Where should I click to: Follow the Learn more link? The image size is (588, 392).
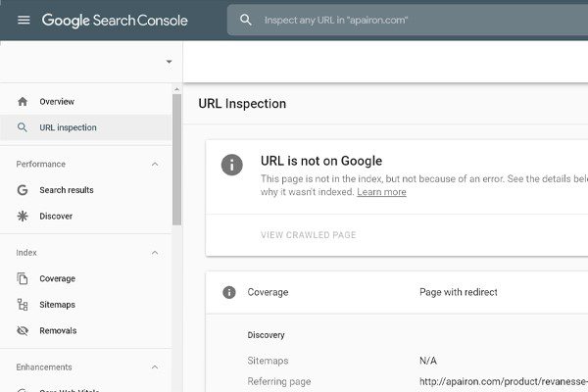pos(381,192)
